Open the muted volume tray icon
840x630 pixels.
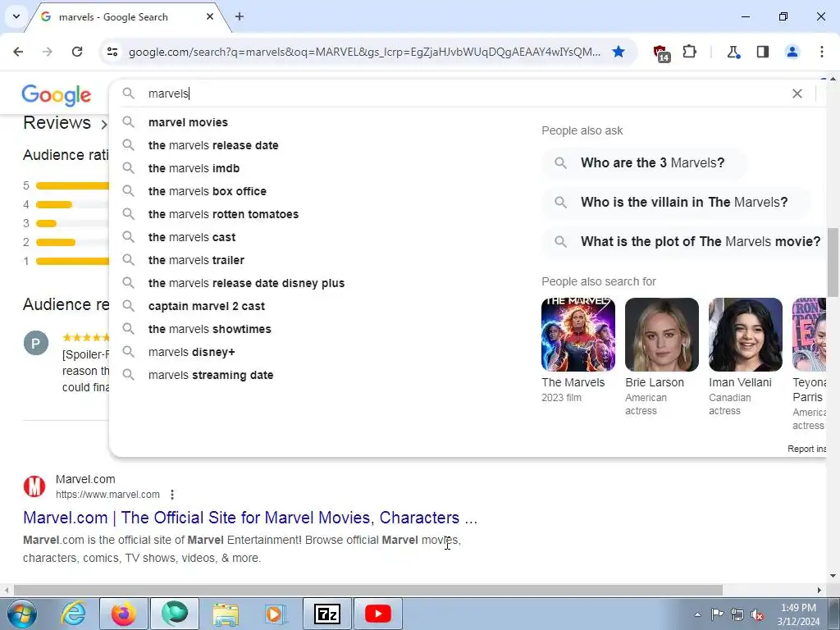point(757,614)
